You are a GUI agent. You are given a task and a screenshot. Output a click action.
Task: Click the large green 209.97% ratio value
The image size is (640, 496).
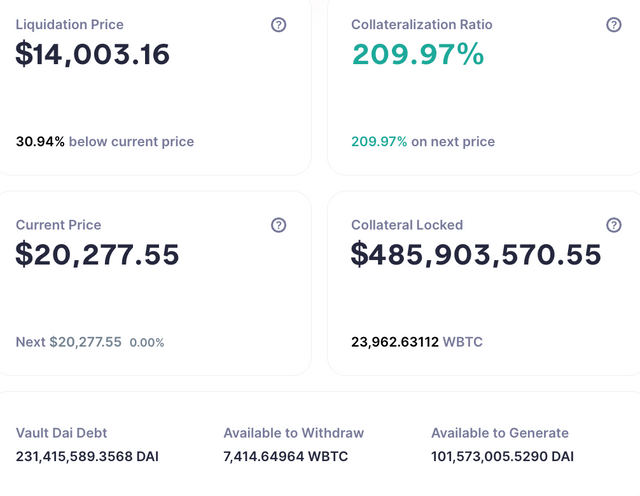[418, 54]
